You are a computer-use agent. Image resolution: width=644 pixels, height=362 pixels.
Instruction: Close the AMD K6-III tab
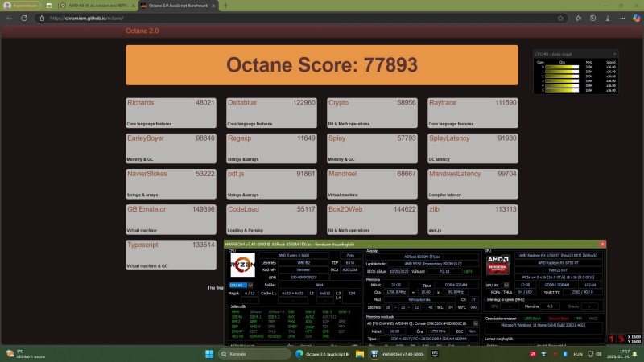[133, 6]
